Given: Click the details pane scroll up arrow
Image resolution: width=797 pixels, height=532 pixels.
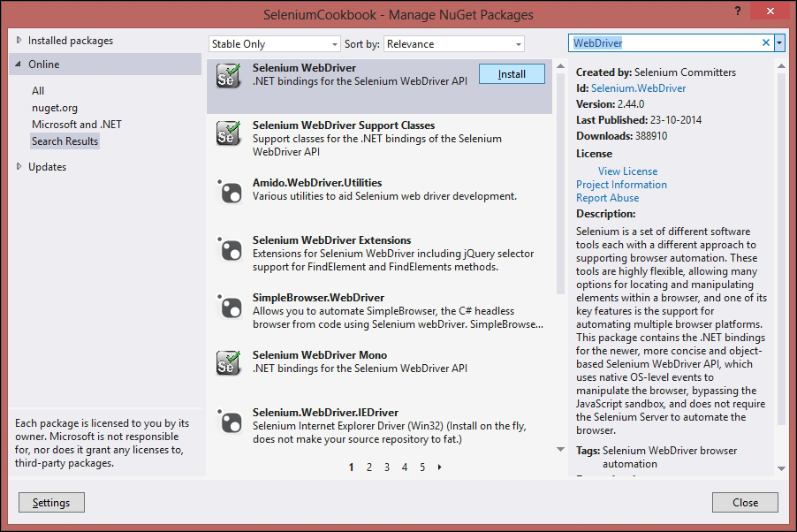Looking at the screenshot, I should (781, 66).
